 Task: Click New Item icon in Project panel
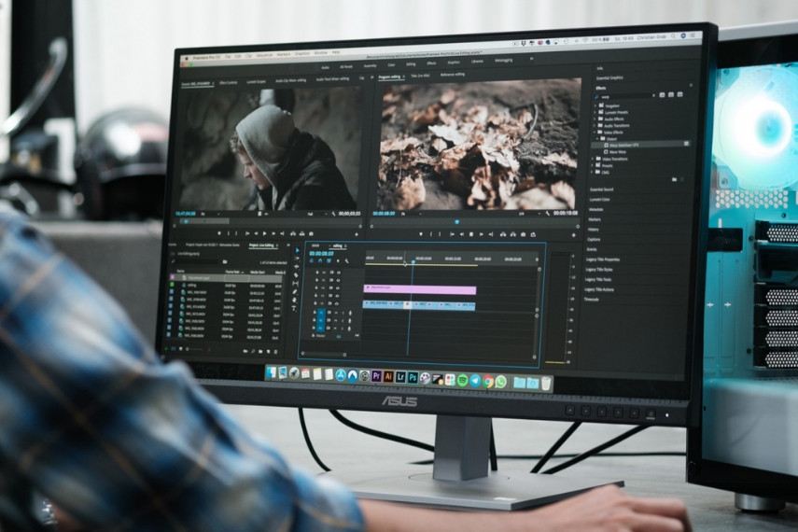tap(268, 351)
